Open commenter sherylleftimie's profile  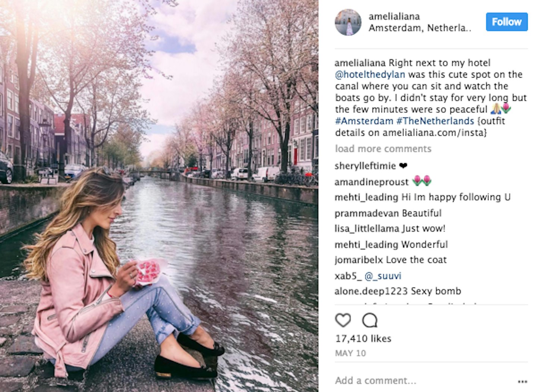click(x=365, y=166)
